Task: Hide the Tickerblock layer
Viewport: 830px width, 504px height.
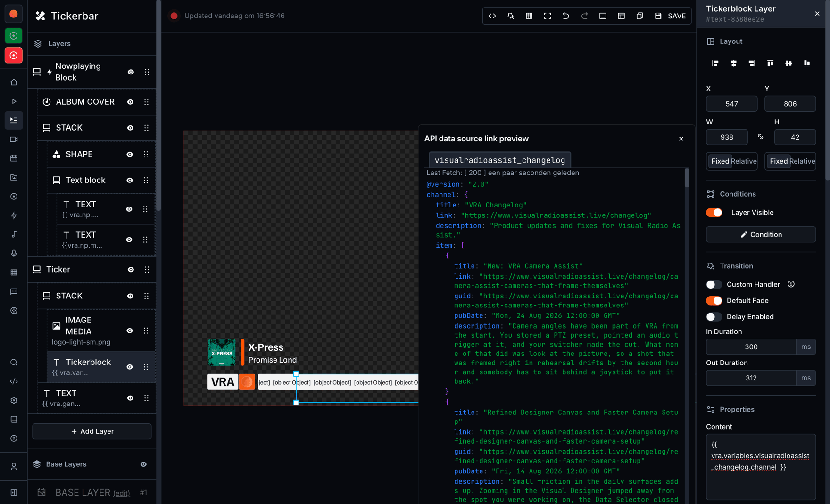Action: (x=130, y=367)
